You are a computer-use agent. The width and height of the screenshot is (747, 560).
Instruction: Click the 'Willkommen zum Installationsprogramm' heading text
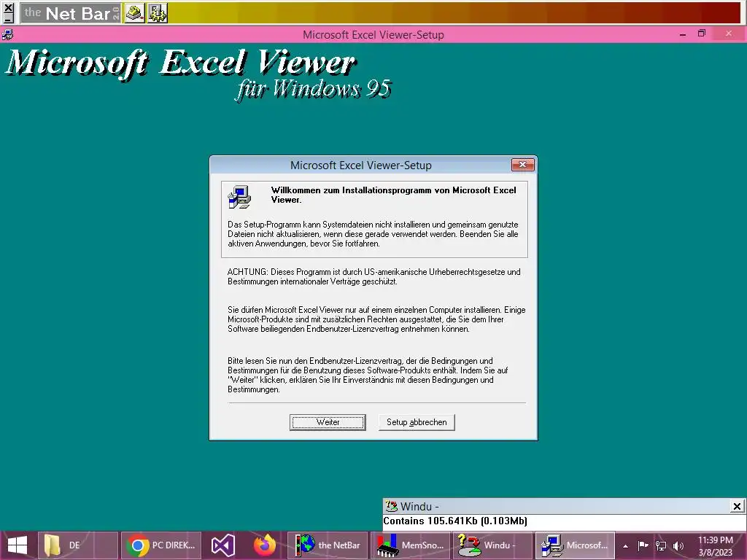pyautogui.click(x=393, y=195)
